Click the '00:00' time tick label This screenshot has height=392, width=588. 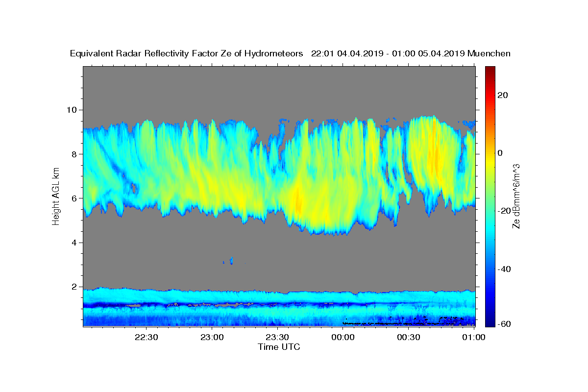[343, 337]
